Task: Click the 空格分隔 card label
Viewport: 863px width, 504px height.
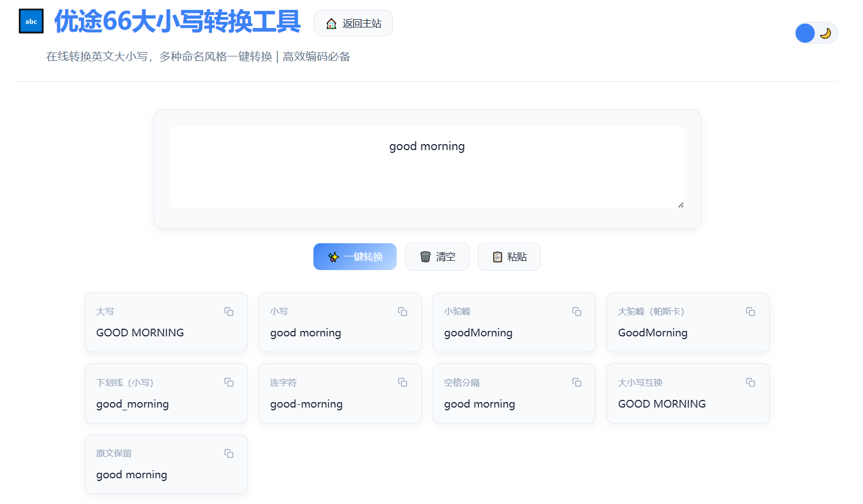Action: (462, 382)
